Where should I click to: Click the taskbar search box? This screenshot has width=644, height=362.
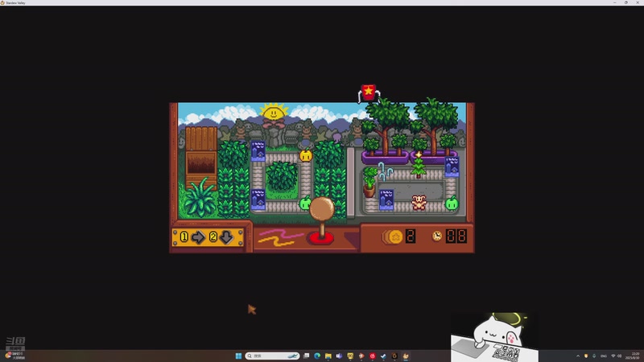click(272, 356)
